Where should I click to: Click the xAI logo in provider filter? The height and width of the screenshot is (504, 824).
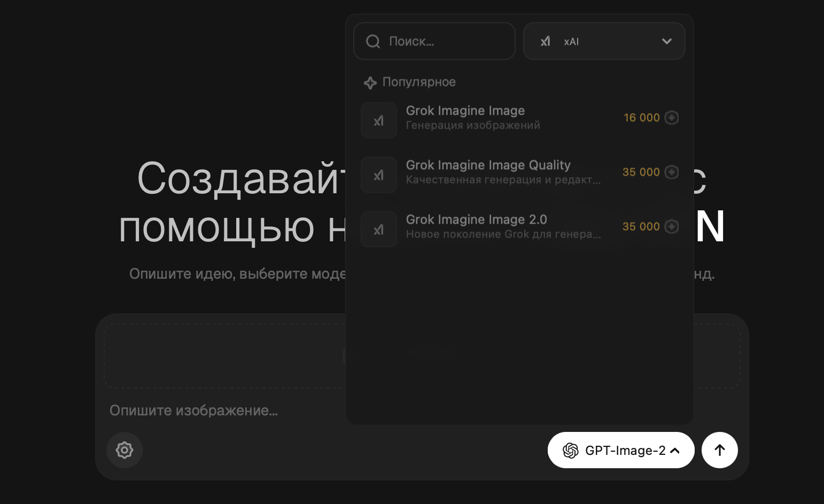[x=545, y=41]
